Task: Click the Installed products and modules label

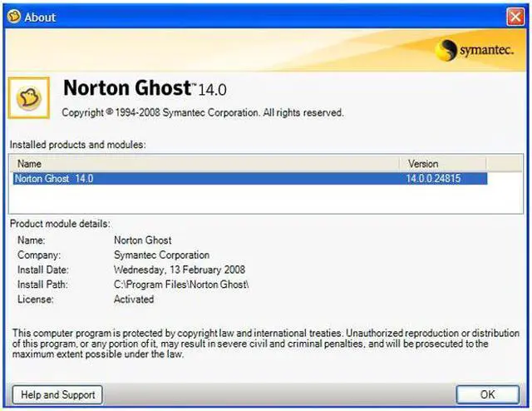Action: [x=77, y=145]
